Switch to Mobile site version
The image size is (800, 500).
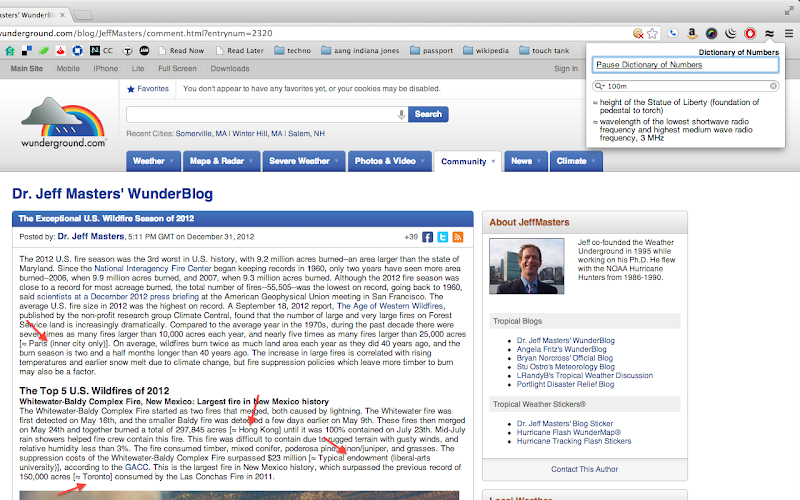point(68,68)
